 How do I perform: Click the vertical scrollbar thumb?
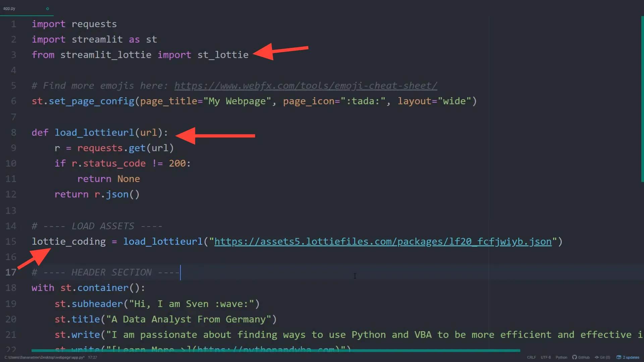(642, 99)
